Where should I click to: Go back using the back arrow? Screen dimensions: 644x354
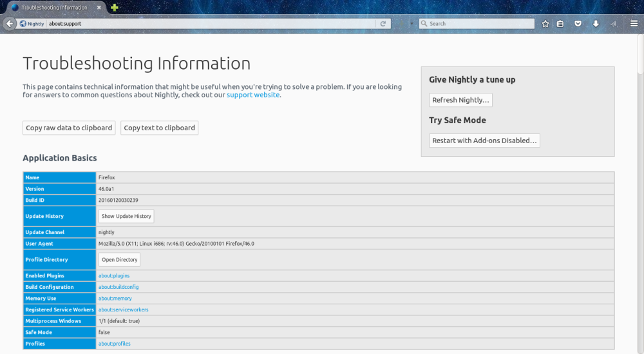(x=10, y=24)
